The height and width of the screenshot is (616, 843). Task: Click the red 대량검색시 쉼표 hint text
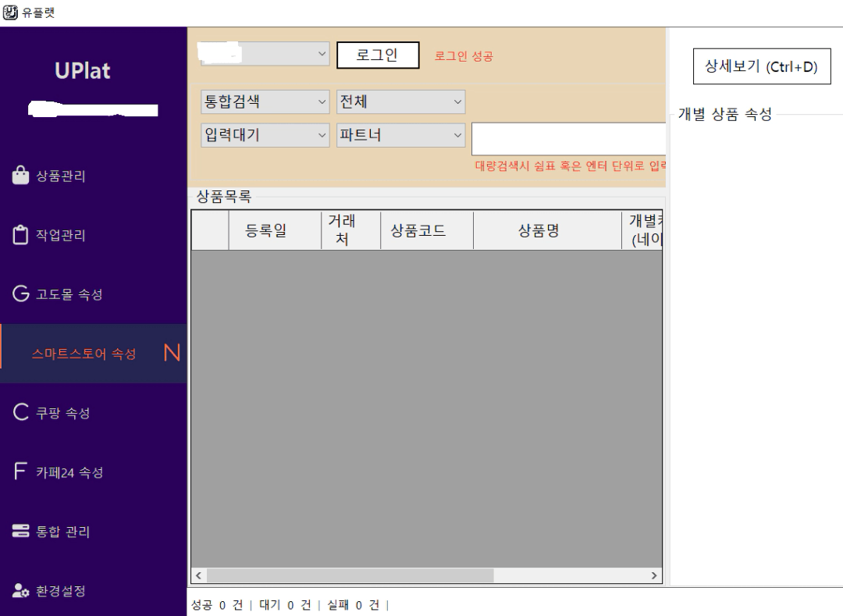click(x=570, y=166)
